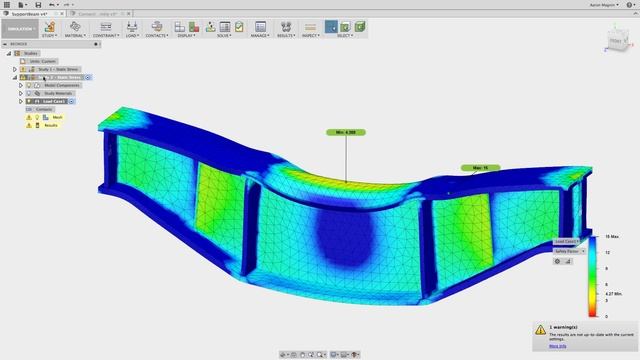Open legend options gear icon
Viewport: 640px width, 360px height.
coord(558,261)
